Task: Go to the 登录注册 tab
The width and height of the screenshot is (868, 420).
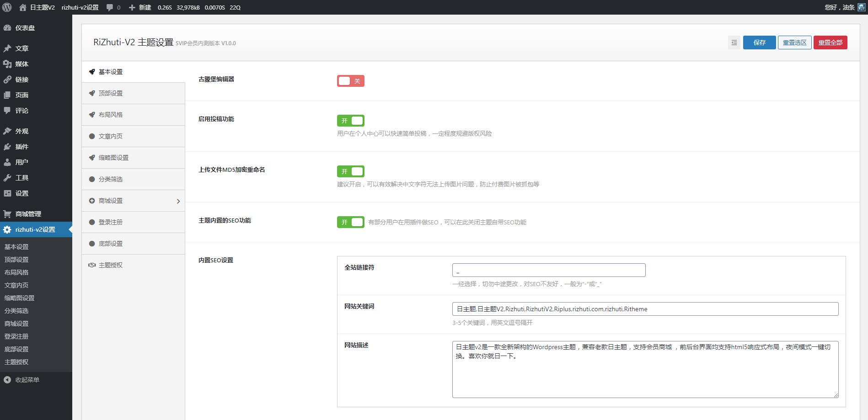Action: click(x=133, y=222)
